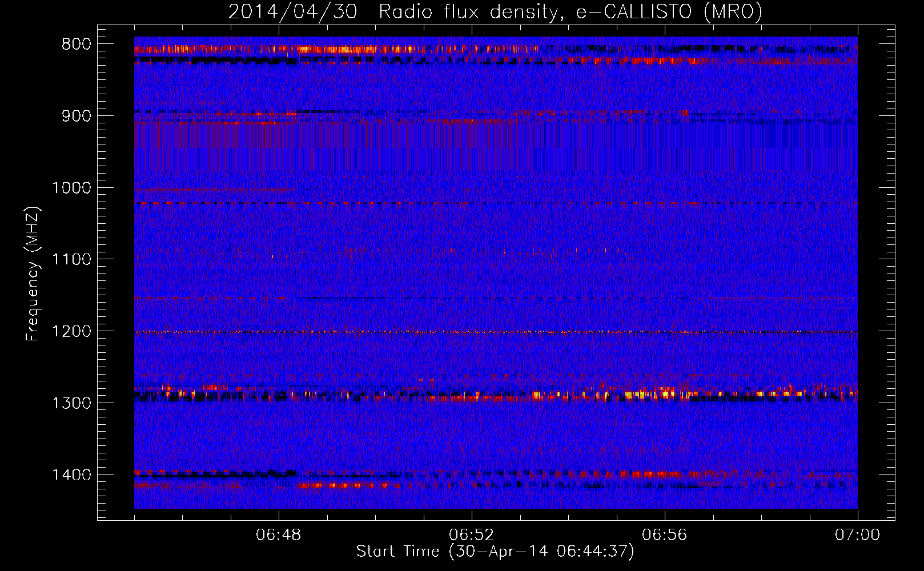Viewport: 924px width, 571px height.
Task: Select the 900 frequency tick label
Action: (x=77, y=116)
